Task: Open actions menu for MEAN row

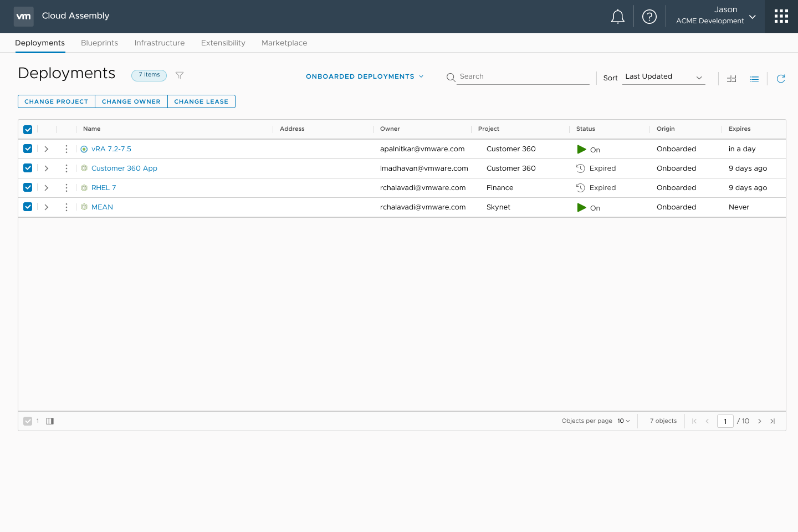Action: 66,207
